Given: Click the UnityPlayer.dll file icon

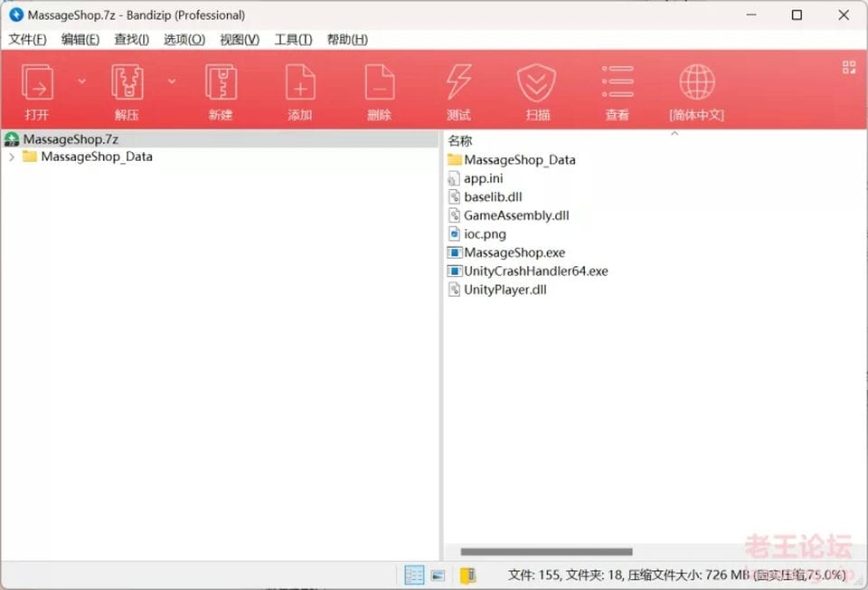Looking at the screenshot, I should (454, 290).
